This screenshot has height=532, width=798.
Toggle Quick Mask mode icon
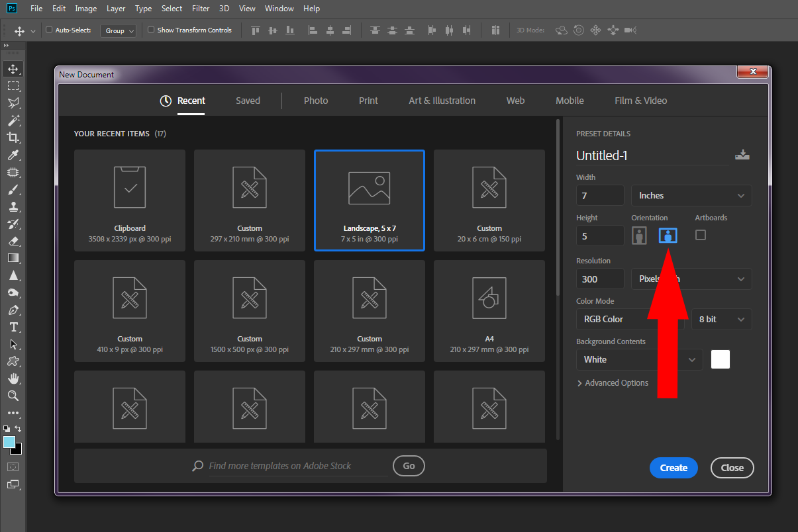pos(13,466)
